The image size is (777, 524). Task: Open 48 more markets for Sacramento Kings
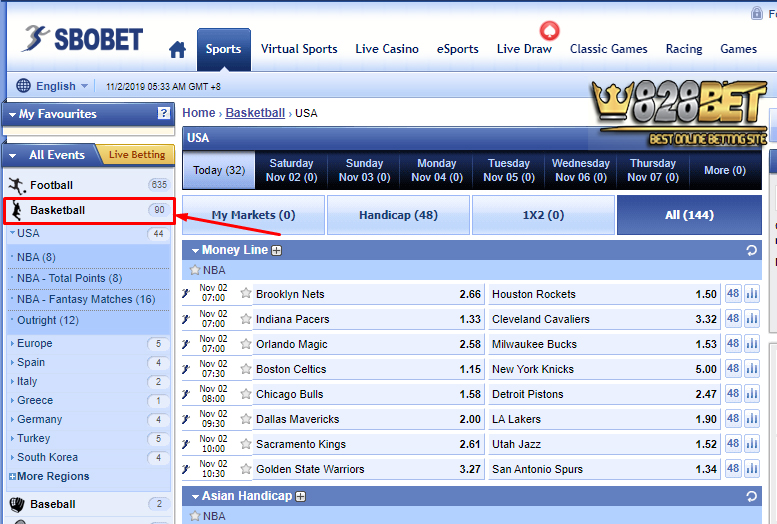click(733, 444)
